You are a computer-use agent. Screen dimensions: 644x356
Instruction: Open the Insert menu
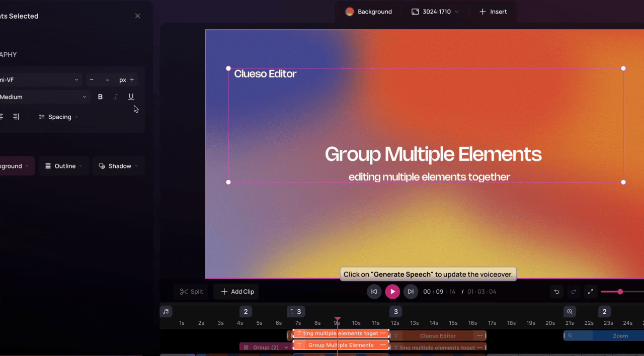point(493,12)
